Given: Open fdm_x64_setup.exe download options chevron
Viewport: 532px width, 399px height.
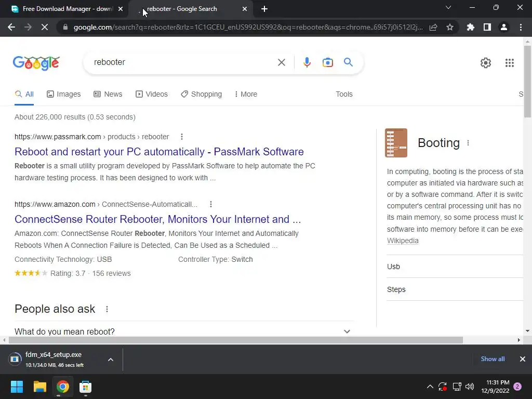Looking at the screenshot, I should point(111,360).
